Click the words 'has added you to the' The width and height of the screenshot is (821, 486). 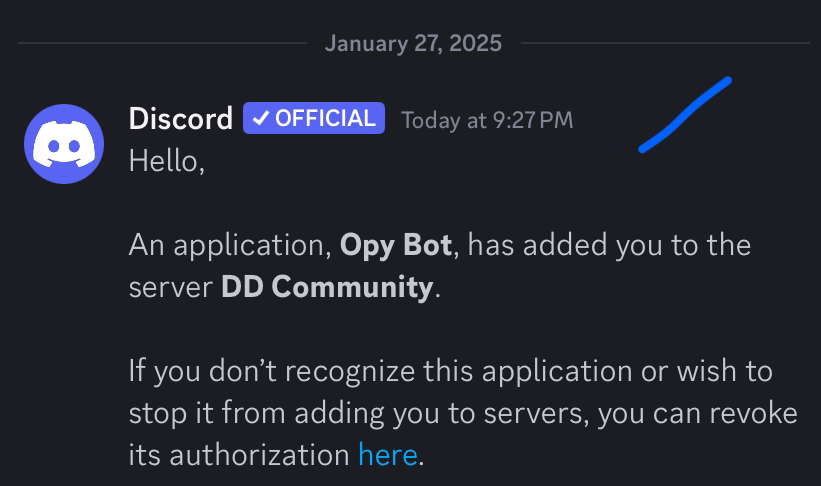pos(609,245)
